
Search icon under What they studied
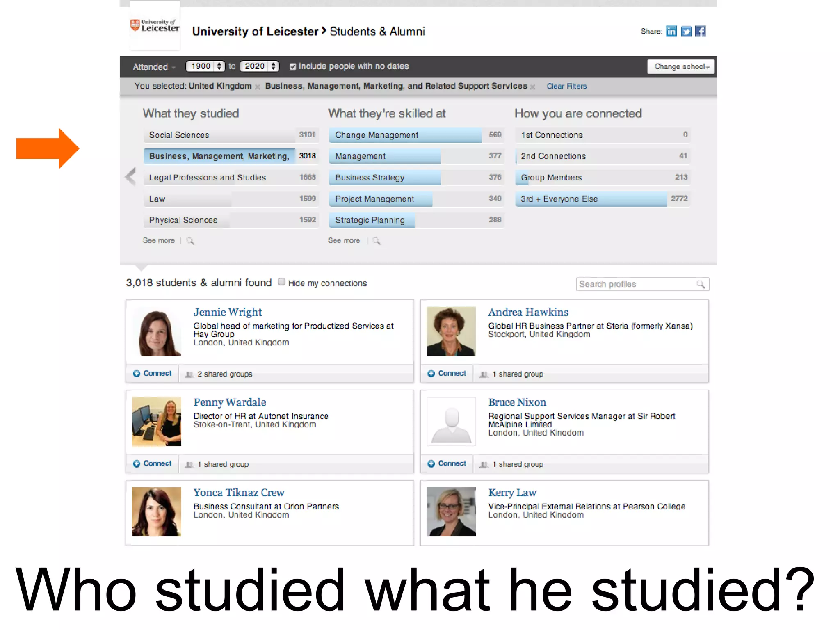click(x=190, y=241)
